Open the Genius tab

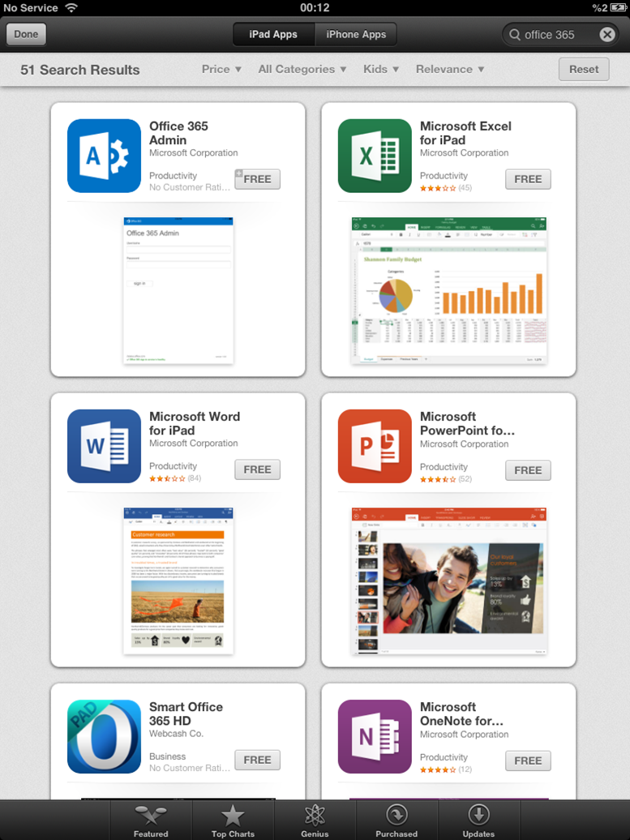[315, 821]
